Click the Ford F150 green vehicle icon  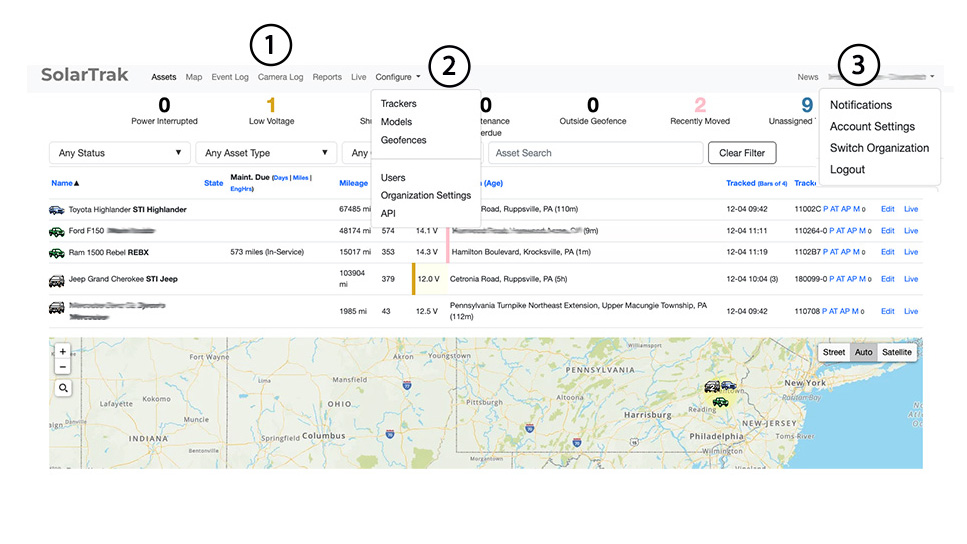click(57, 231)
